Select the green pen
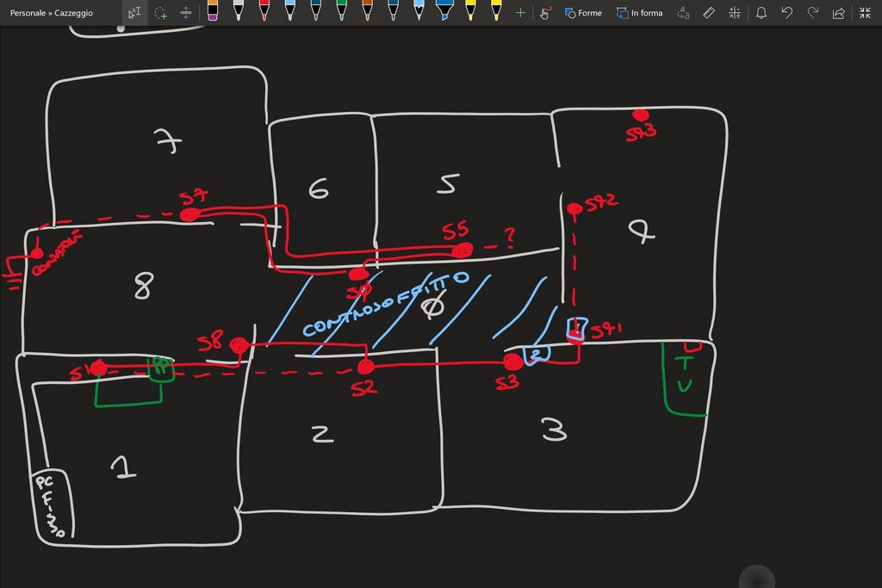This screenshot has height=588, width=882. click(x=342, y=11)
